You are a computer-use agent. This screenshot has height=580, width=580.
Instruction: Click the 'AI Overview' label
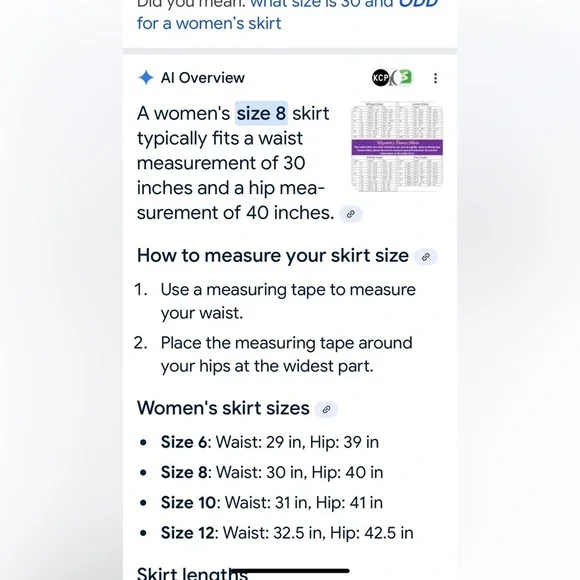[203, 78]
